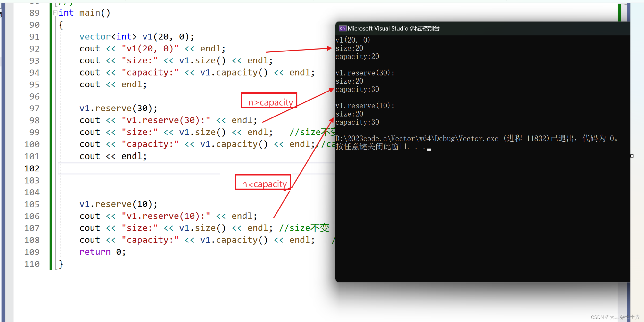This screenshot has width=644, height=322.
Task: Place cursor on v1.reserve(10) line
Action: click(118, 204)
